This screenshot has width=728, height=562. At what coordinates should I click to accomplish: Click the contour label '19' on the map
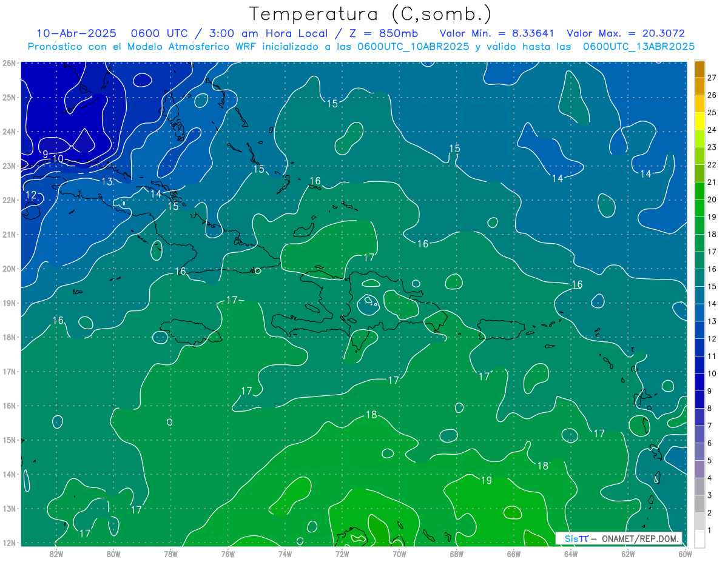(486, 480)
